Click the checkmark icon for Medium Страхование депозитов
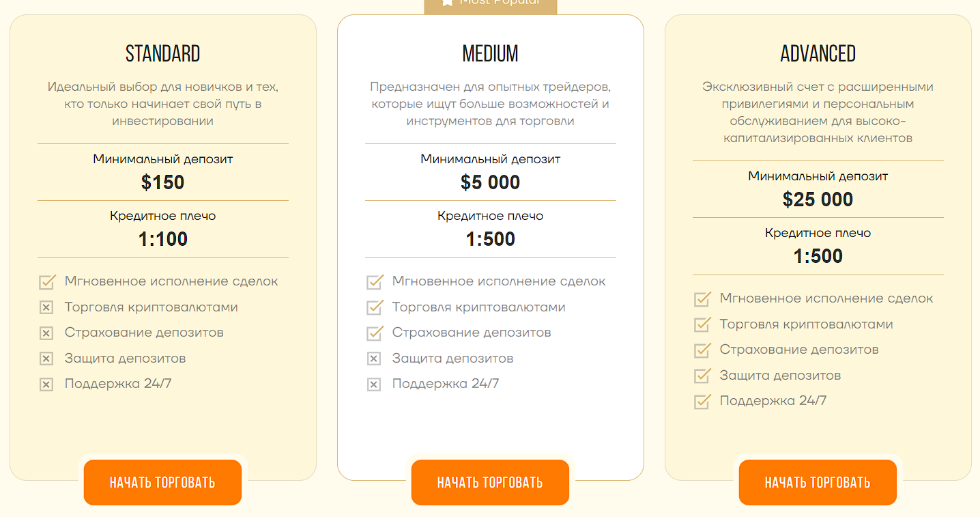Viewport: 980px width, 517px height. coord(375,333)
